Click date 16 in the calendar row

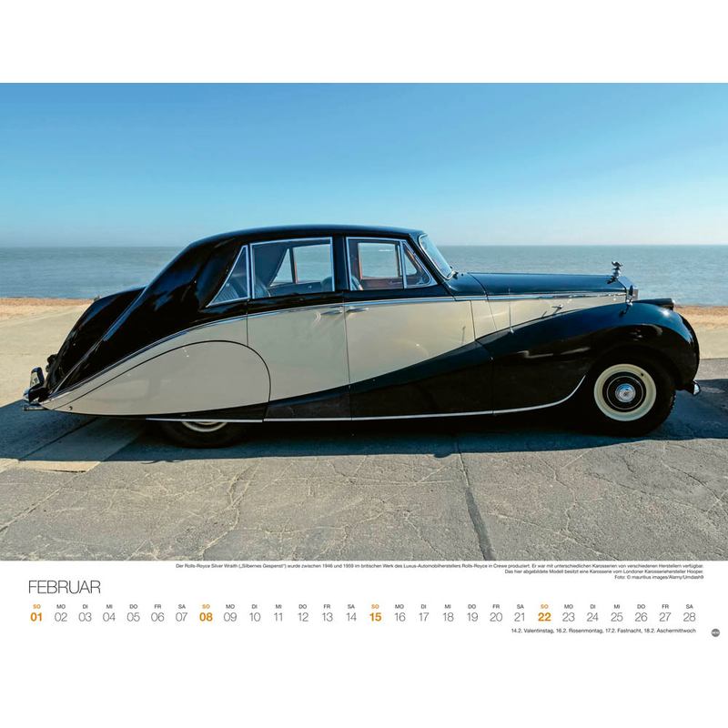pos(399,617)
